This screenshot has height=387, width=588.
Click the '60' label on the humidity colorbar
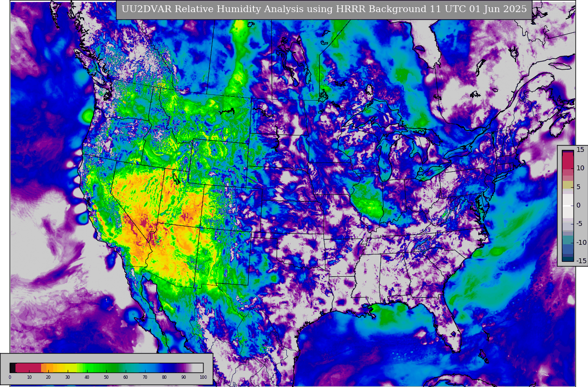click(x=126, y=377)
